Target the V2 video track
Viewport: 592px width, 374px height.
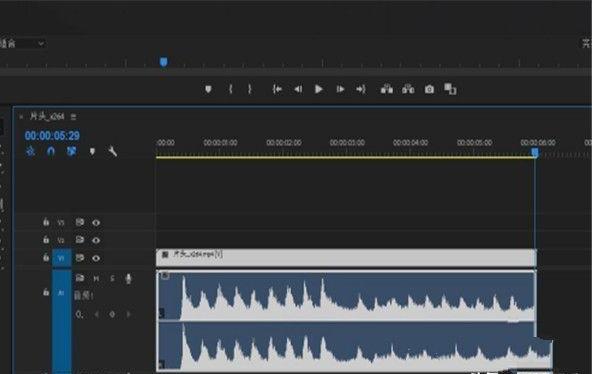tap(61, 240)
